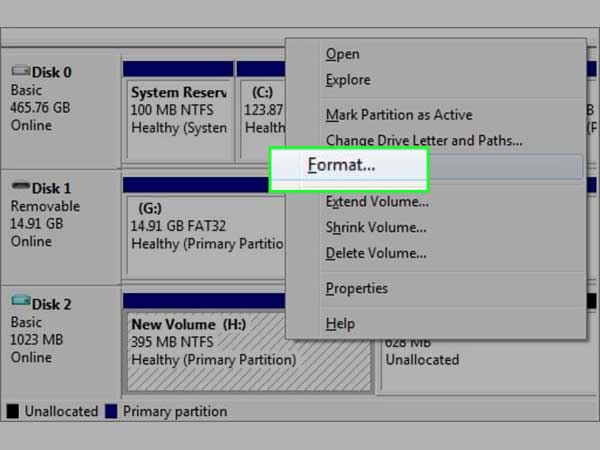This screenshot has height=450, width=600.
Task: Click the Disk 0 label
Action: [51, 73]
